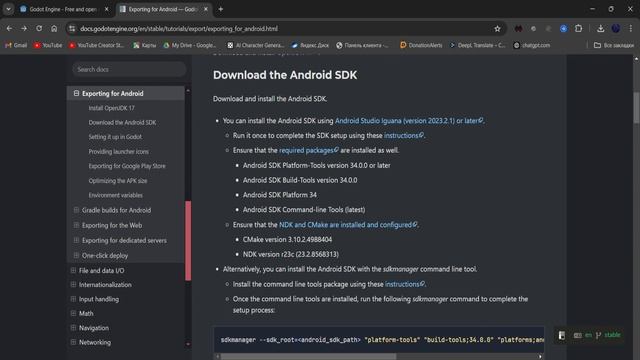Open the tab search dropdown arrow

[x=8, y=9]
